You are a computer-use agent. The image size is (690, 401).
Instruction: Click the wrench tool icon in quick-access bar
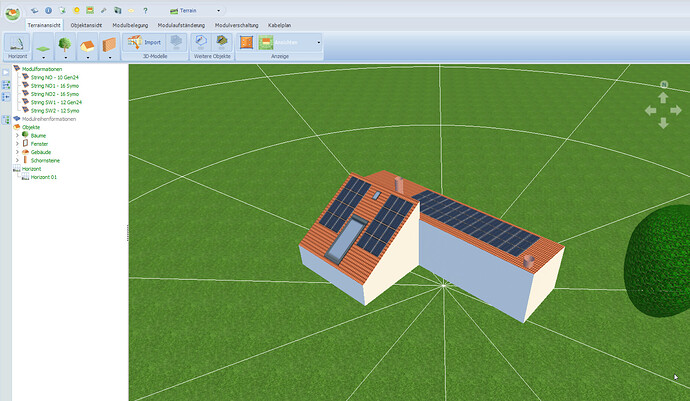(x=103, y=10)
